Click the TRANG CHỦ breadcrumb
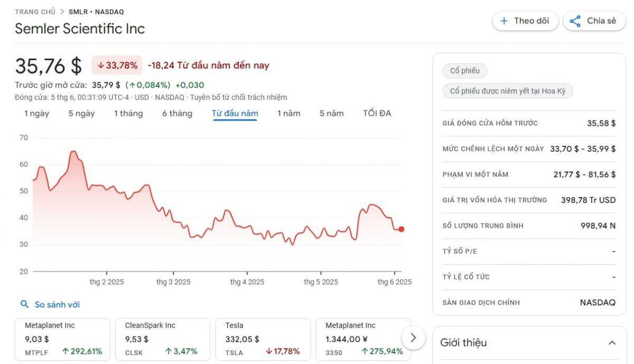This screenshot has height=364, width=634. (x=35, y=11)
